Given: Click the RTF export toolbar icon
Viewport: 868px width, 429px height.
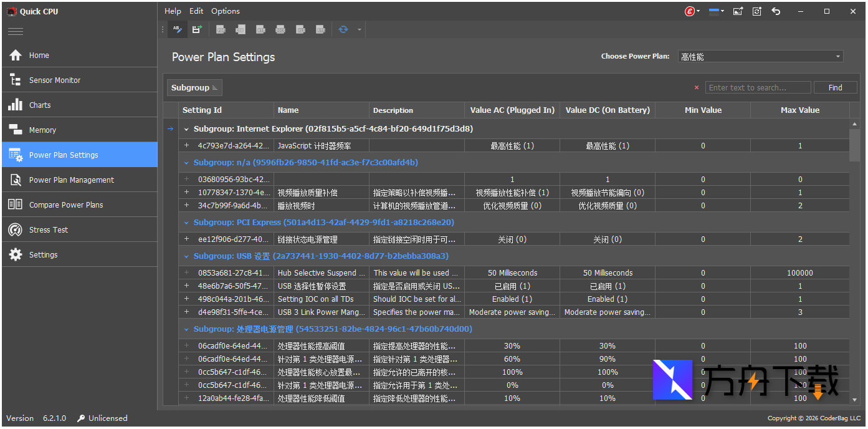Looking at the screenshot, I should [x=320, y=29].
